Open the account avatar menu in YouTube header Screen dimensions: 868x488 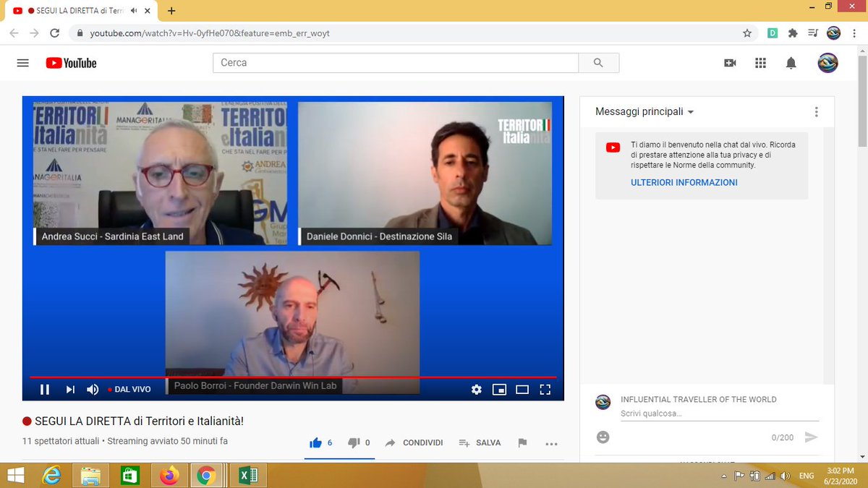(x=827, y=63)
